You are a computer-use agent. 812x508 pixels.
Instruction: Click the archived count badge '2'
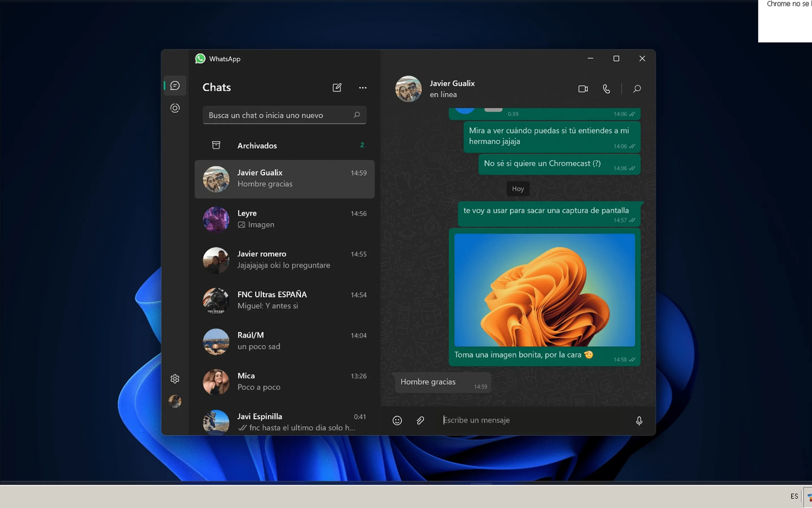pos(362,145)
